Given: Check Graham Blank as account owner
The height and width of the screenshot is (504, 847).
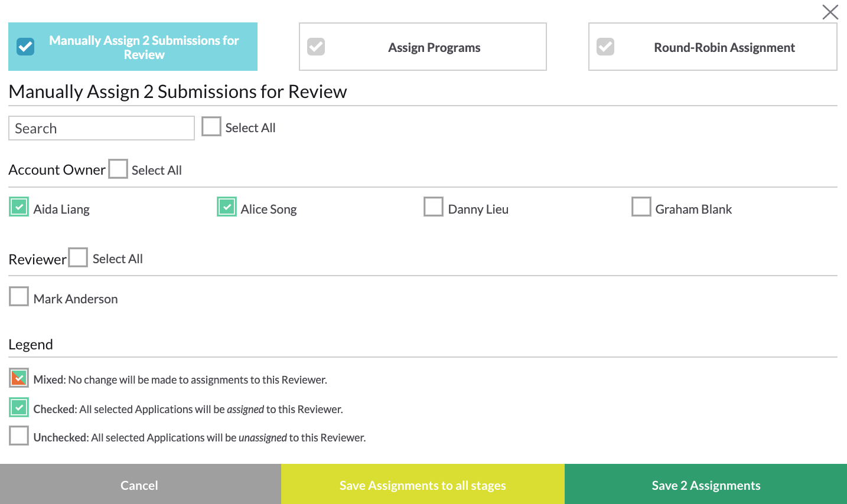Looking at the screenshot, I should pos(641,207).
